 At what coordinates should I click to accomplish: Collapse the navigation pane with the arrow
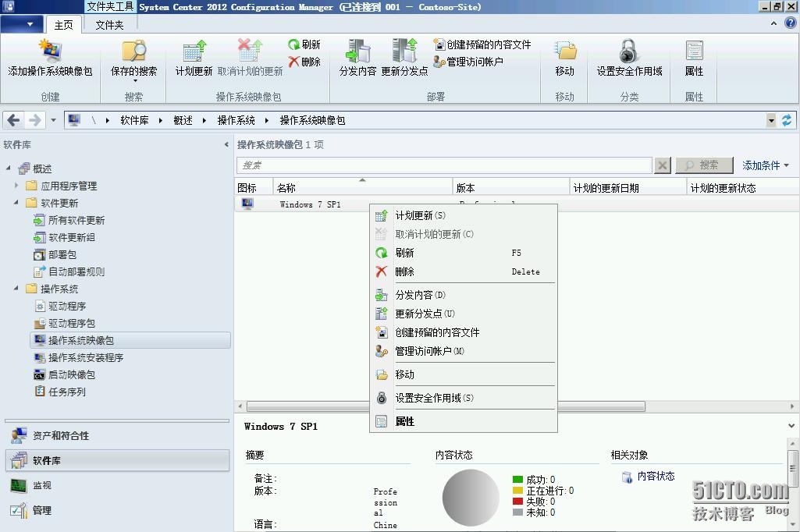tap(226, 145)
